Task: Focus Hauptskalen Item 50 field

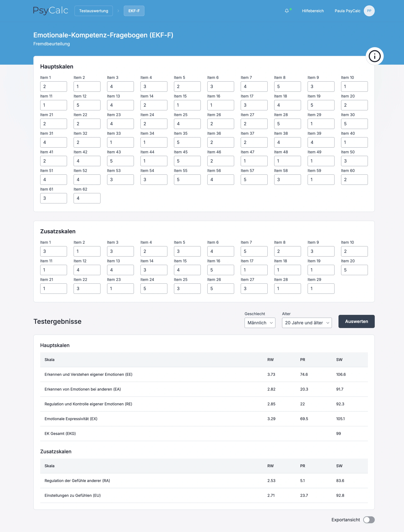Action: [x=354, y=161]
